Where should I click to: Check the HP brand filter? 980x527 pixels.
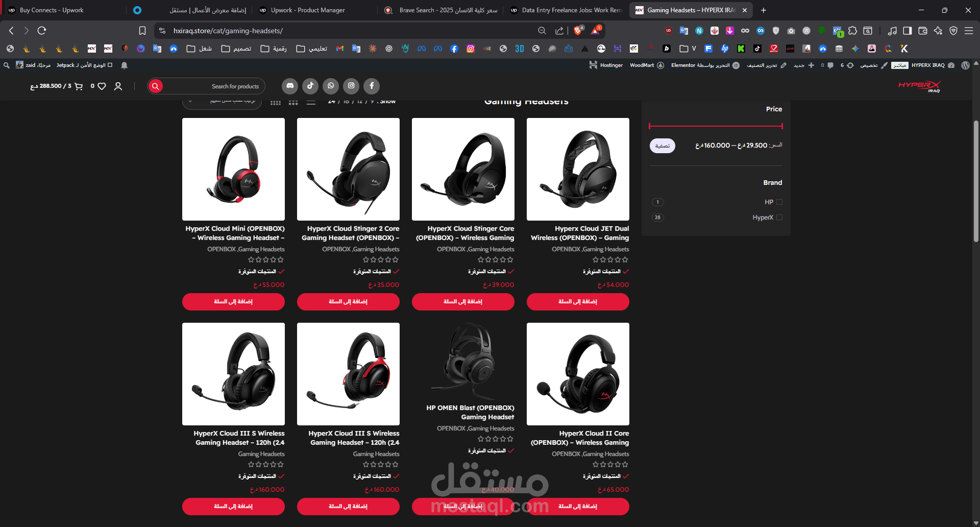coord(779,202)
